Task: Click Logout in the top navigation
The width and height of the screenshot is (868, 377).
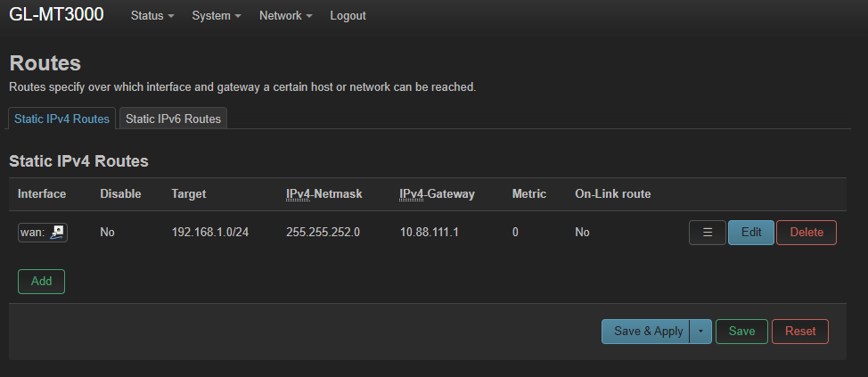Action: point(348,16)
